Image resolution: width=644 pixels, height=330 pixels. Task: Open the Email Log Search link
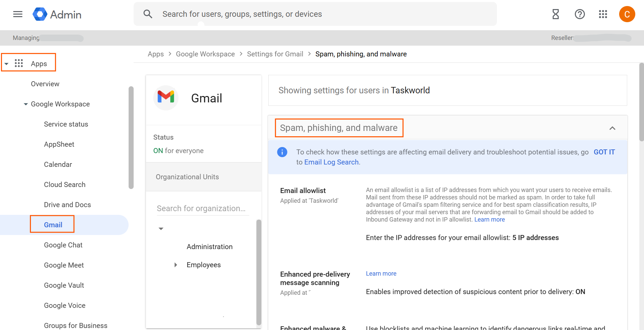click(x=331, y=162)
